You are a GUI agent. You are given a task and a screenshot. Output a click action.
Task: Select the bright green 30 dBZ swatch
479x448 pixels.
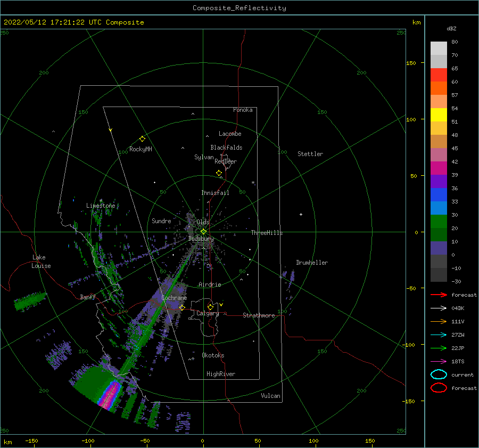[439, 221]
